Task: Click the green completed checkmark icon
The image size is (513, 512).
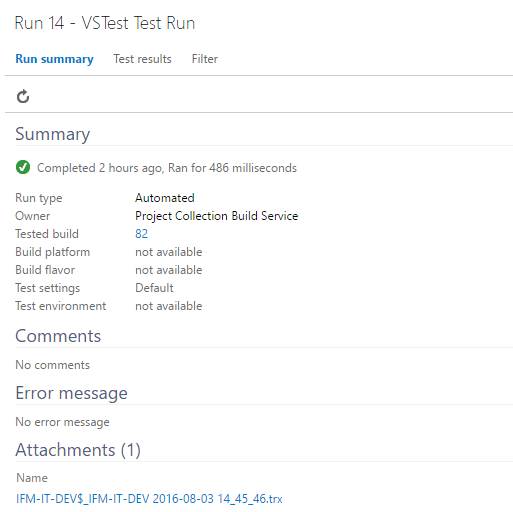Action: coord(23,167)
